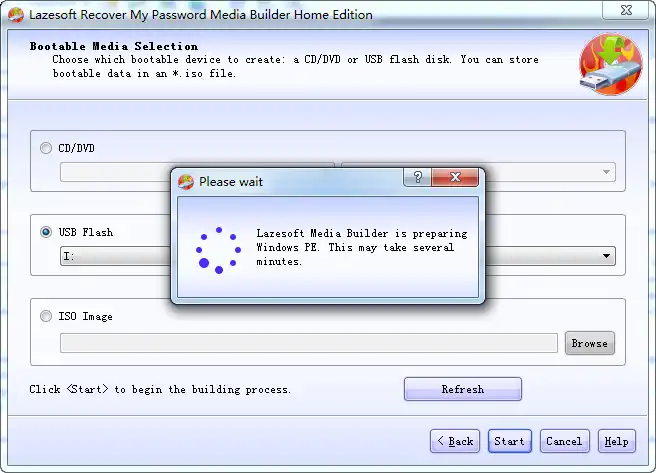
Task: Close the Please wait dialog
Action: tap(455, 177)
